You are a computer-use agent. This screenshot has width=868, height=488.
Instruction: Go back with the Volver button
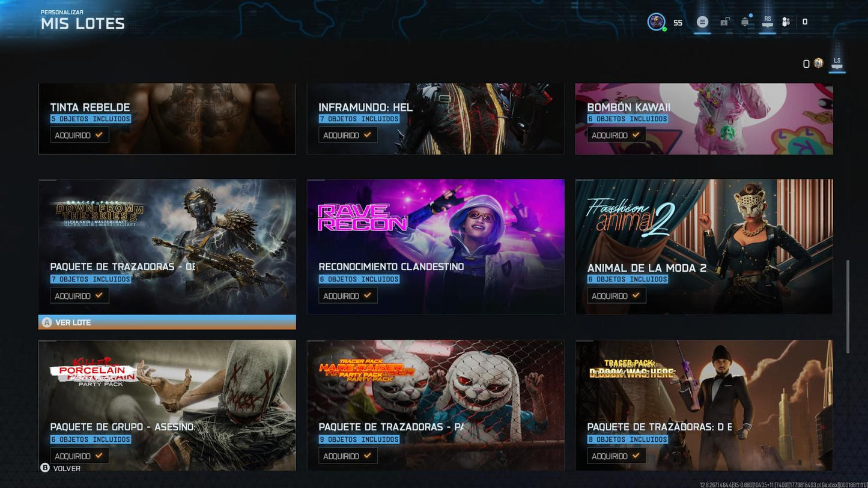point(60,468)
